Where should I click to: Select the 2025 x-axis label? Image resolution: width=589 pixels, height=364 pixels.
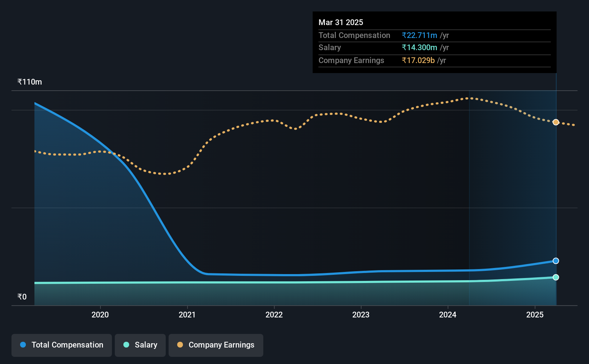coord(535,315)
